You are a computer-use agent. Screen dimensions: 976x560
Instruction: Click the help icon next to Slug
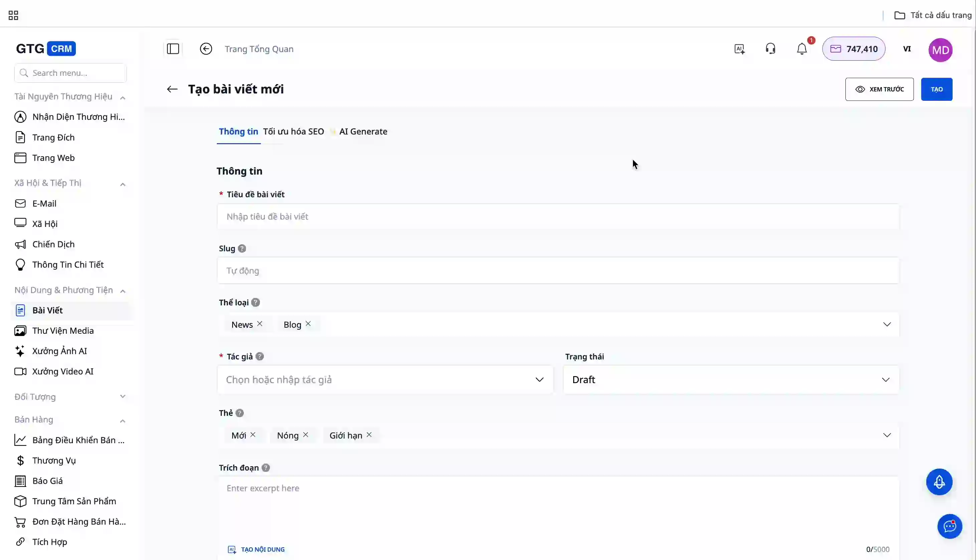pyautogui.click(x=242, y=248)
